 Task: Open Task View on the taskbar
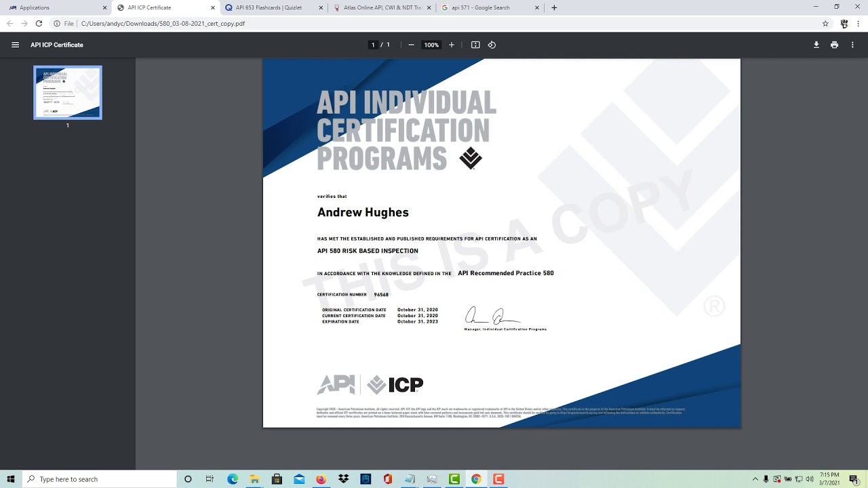[x=210, y=479]
